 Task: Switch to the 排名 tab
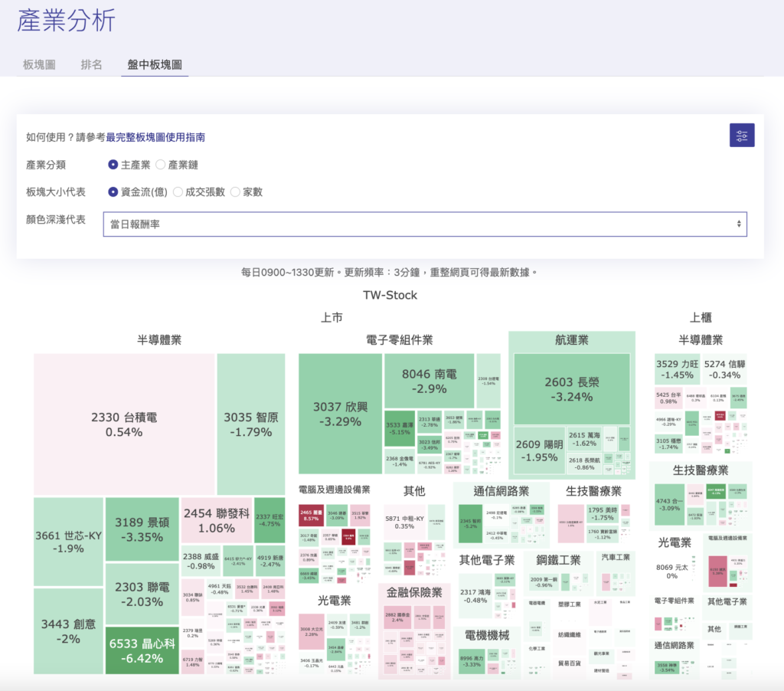(92, 64)
